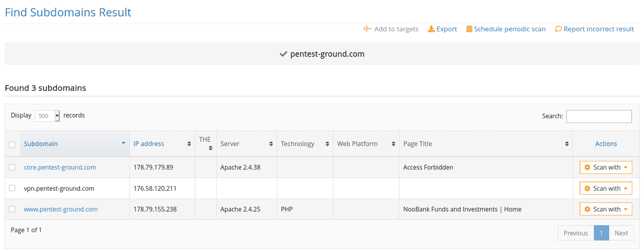
Task: Click the Export download icon
Action: (431, 29)
